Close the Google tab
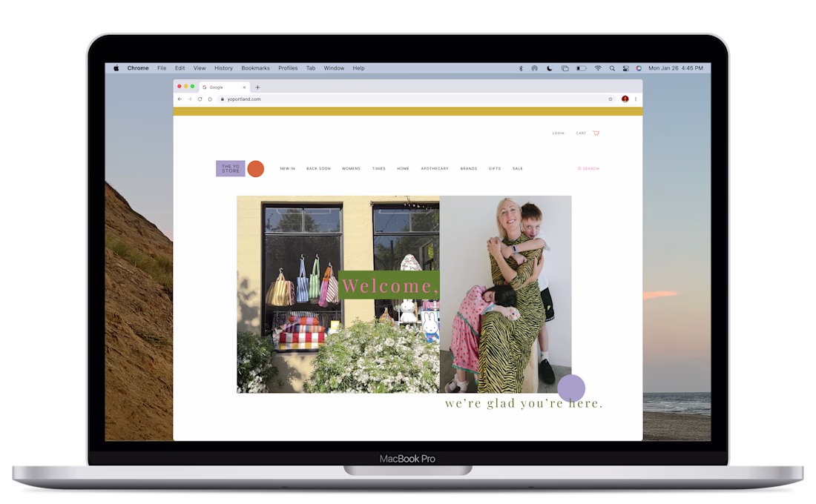 pyautogui.click(x=244, y=87)
